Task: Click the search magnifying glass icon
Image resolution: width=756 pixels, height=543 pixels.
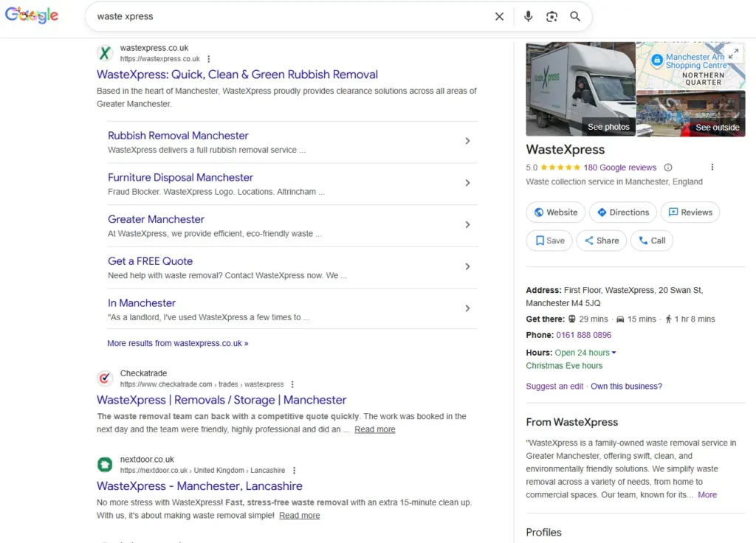Action: 575,15
